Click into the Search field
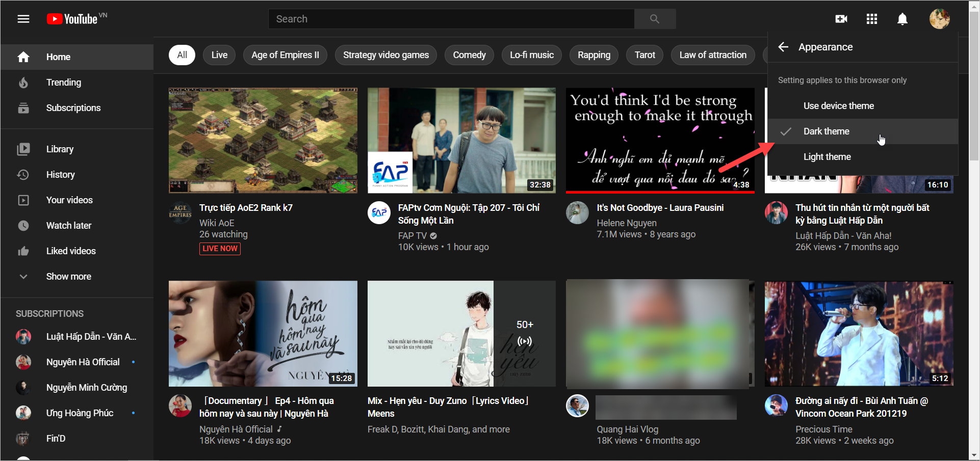Image resolution: width=980 pixels, height=461 pixels. tap(451, 19)
